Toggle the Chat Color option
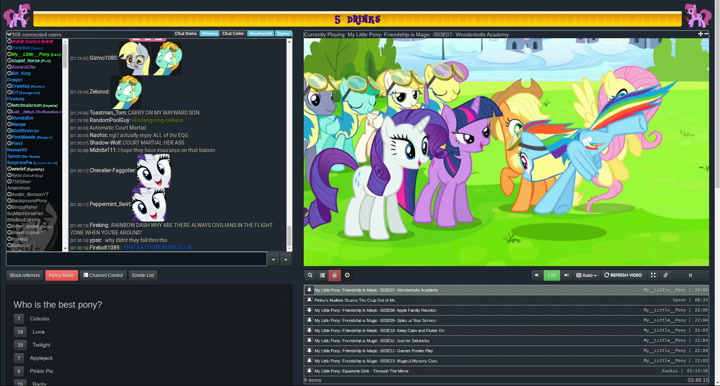Screen dimensions: 720x386 (233, 34)
